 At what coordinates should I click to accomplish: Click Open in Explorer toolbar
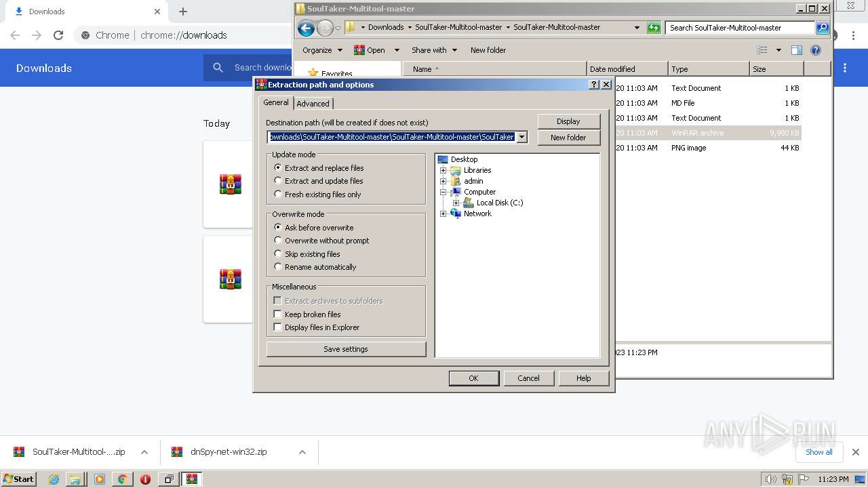(370, 50)
